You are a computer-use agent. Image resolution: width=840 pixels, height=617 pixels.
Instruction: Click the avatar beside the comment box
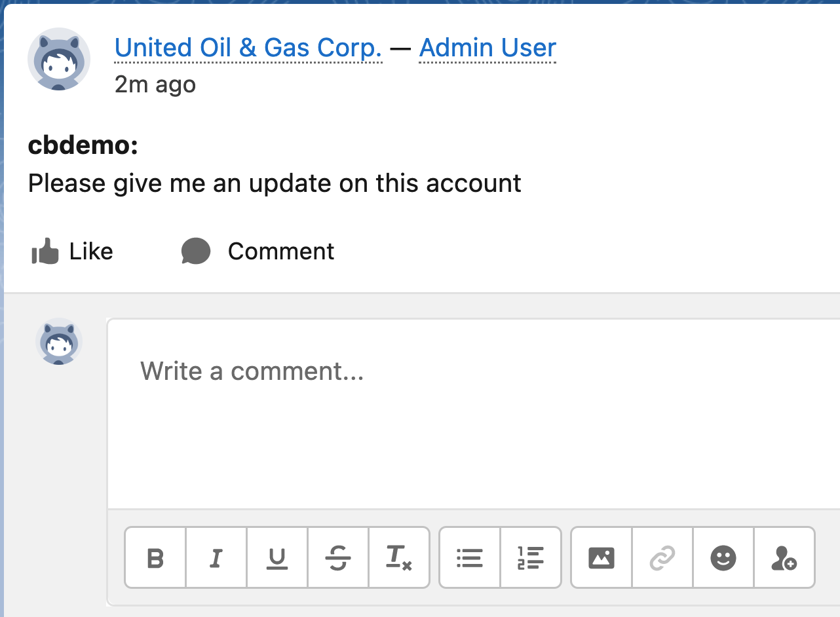[x=59, y=341]
